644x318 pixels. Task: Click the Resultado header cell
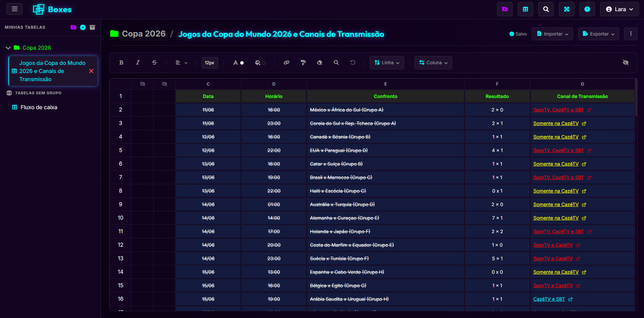tap(497, 97)
